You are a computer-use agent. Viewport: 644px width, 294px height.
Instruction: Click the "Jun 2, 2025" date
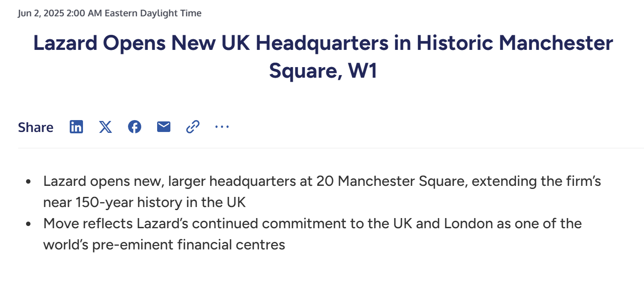[x=41, y=13]
